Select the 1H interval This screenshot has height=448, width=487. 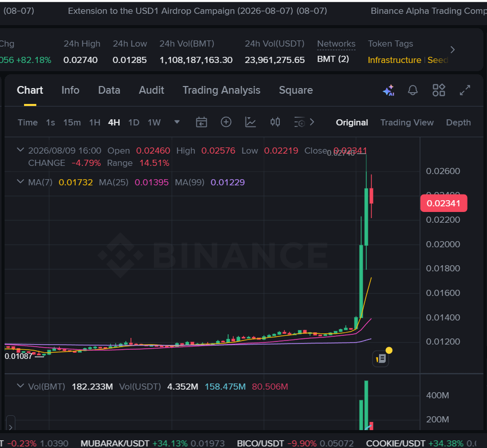[x=95, y=122]
